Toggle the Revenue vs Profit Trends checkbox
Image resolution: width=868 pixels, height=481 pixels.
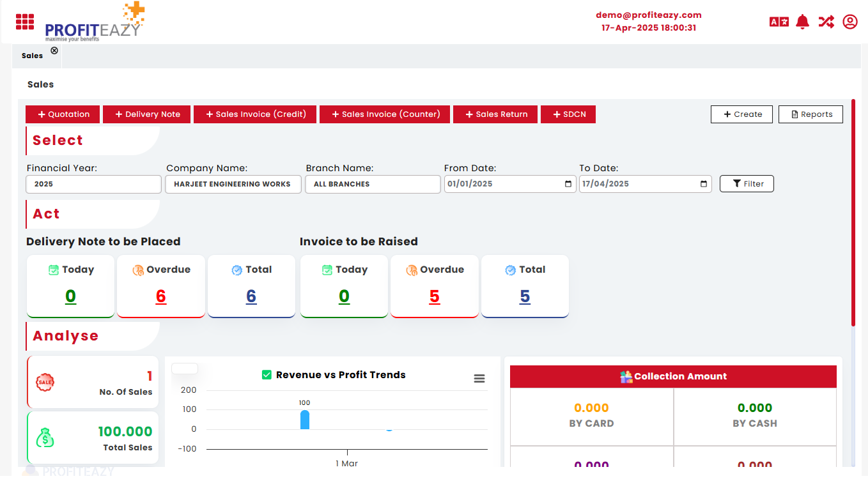point(267,375)
